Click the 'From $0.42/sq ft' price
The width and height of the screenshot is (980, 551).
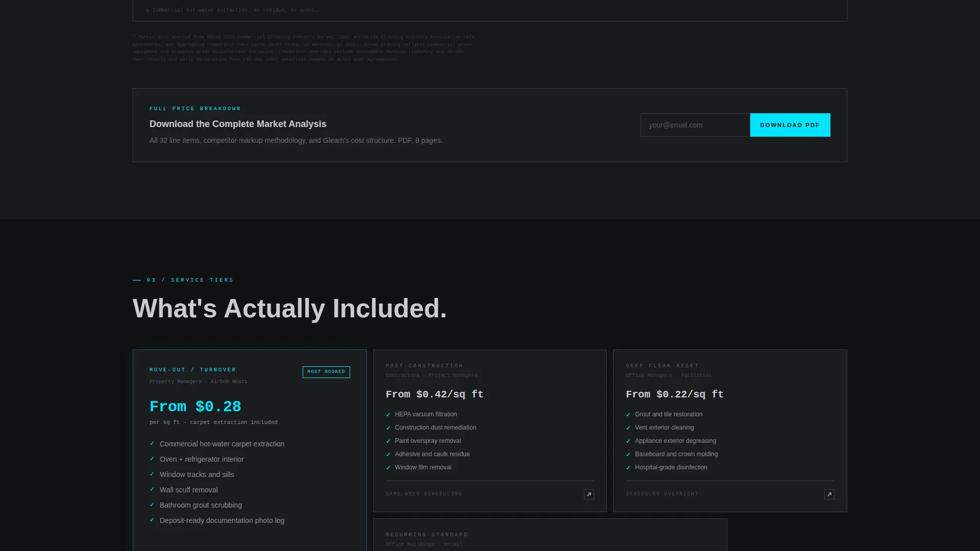435,394
